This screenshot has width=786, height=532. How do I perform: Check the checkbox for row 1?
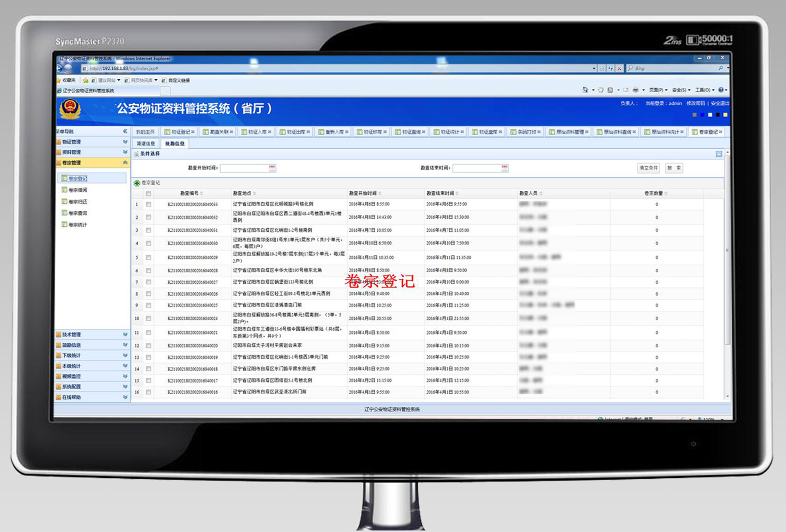149,204
